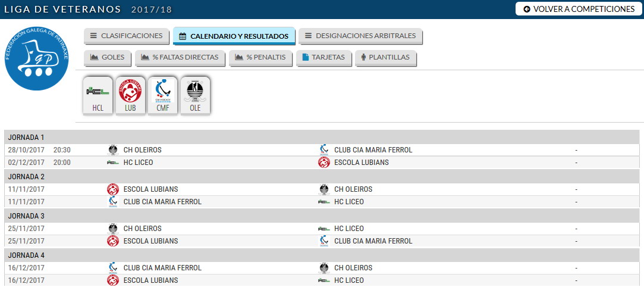Click HC Liceo logo in 02/12/2017 match
The width and height of the screenshot is (644, 287).
[x=113, y=163]
